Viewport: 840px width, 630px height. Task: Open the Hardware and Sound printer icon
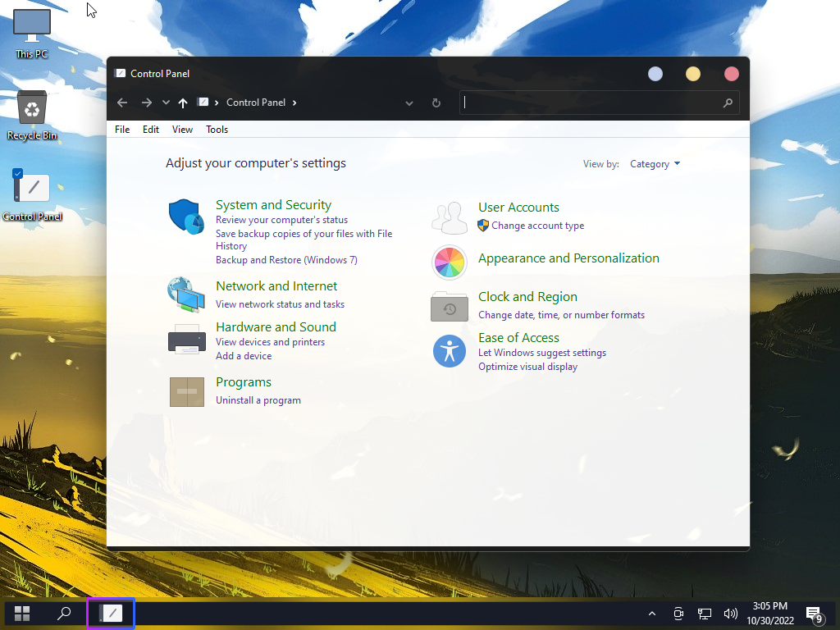(x=187, y=339)
